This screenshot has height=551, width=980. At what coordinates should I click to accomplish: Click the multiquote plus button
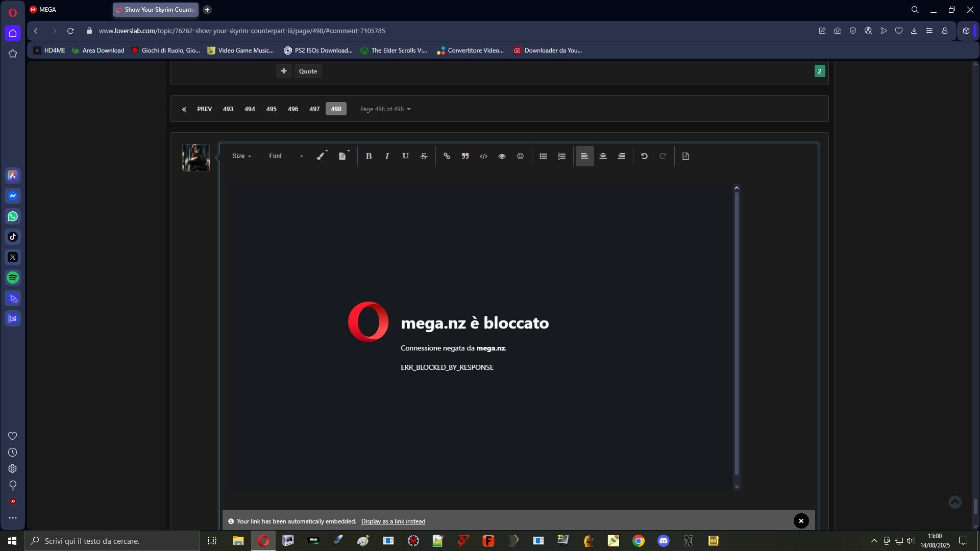pyautogui.click(x=284, y=71)
